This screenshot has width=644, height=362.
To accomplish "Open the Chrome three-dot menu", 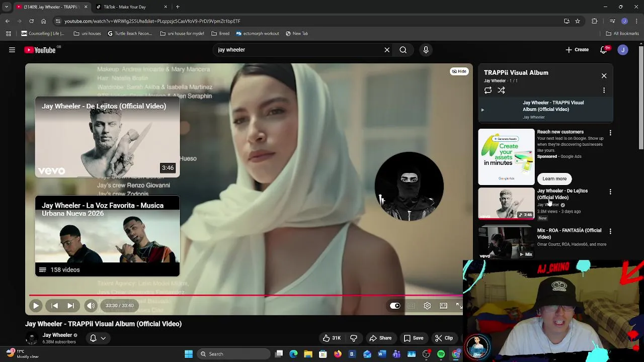I will pos(636,21).
